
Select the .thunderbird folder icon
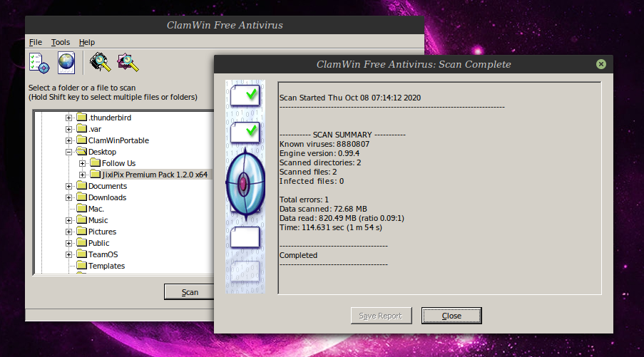(x=82, y=118)
